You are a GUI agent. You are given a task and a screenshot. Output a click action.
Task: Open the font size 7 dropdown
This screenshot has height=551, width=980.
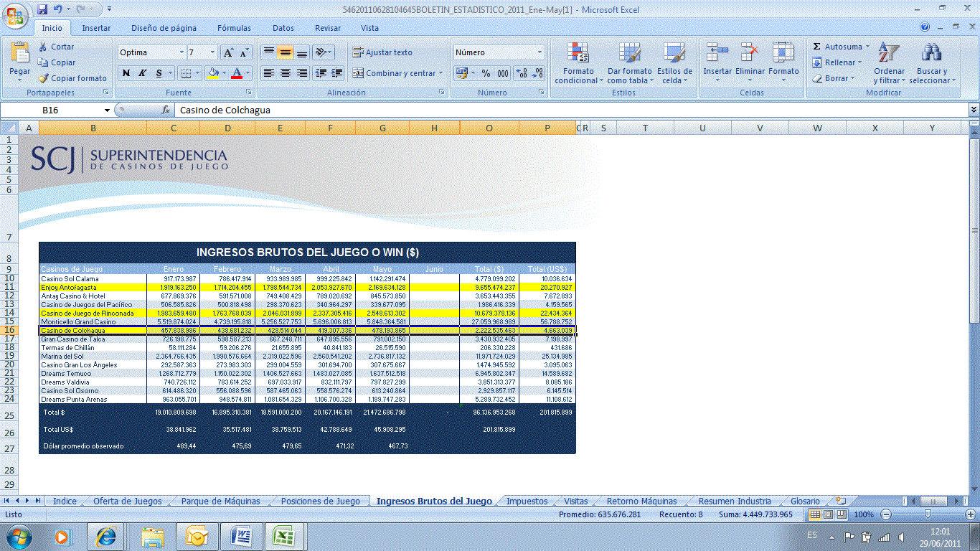tap(212, 52)
